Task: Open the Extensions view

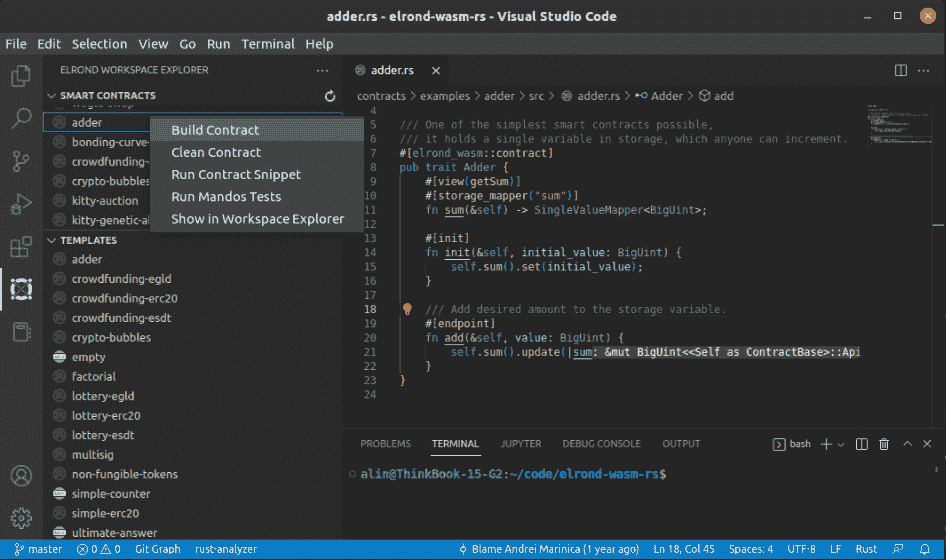Action: point(21,246)
